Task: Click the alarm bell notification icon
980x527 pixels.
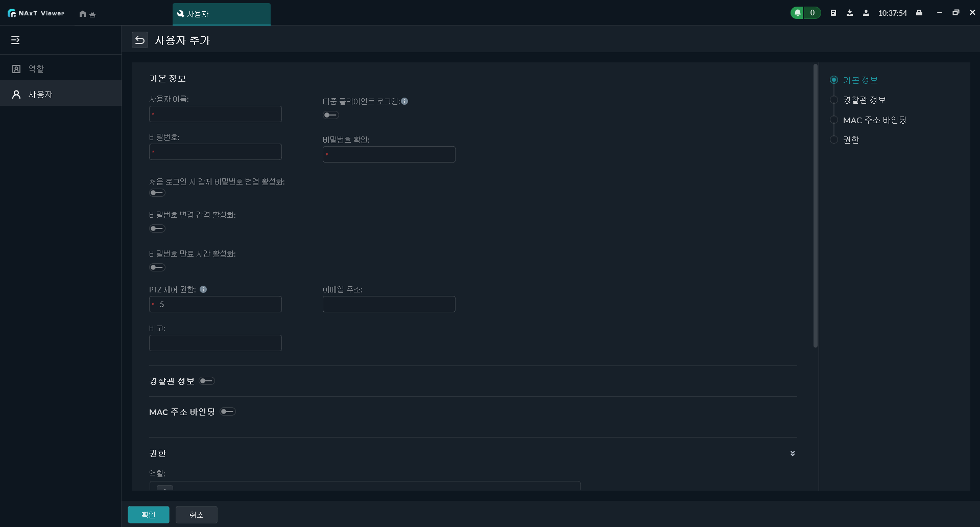Action: click(797, 13)
